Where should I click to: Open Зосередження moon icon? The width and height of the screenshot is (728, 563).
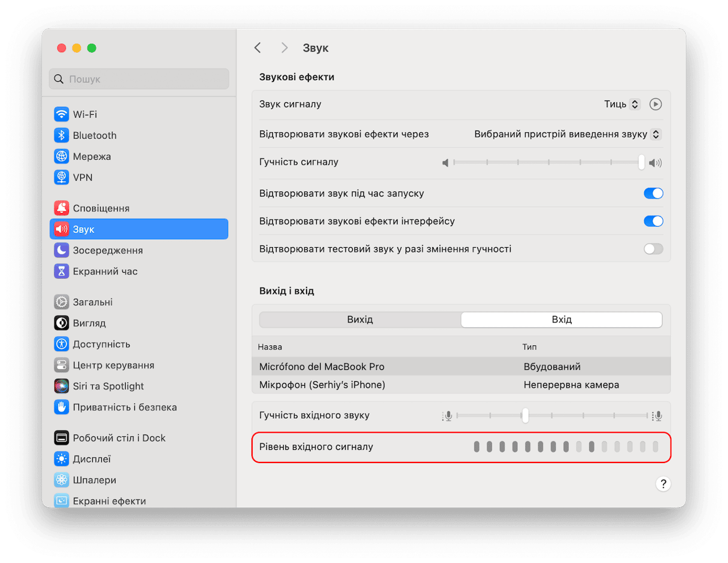pos(61,250)
